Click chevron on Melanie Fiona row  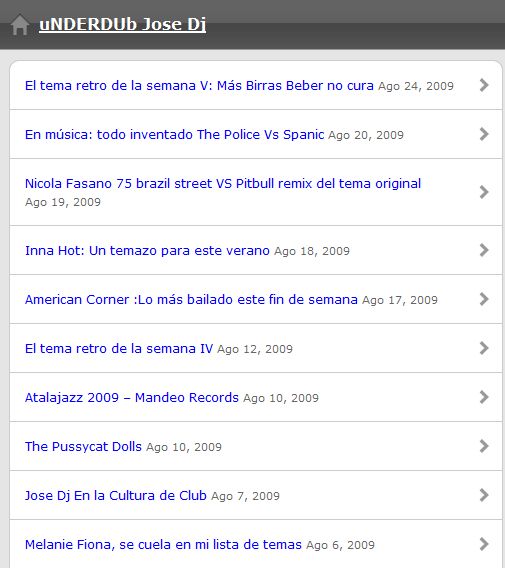click(484, 544)
